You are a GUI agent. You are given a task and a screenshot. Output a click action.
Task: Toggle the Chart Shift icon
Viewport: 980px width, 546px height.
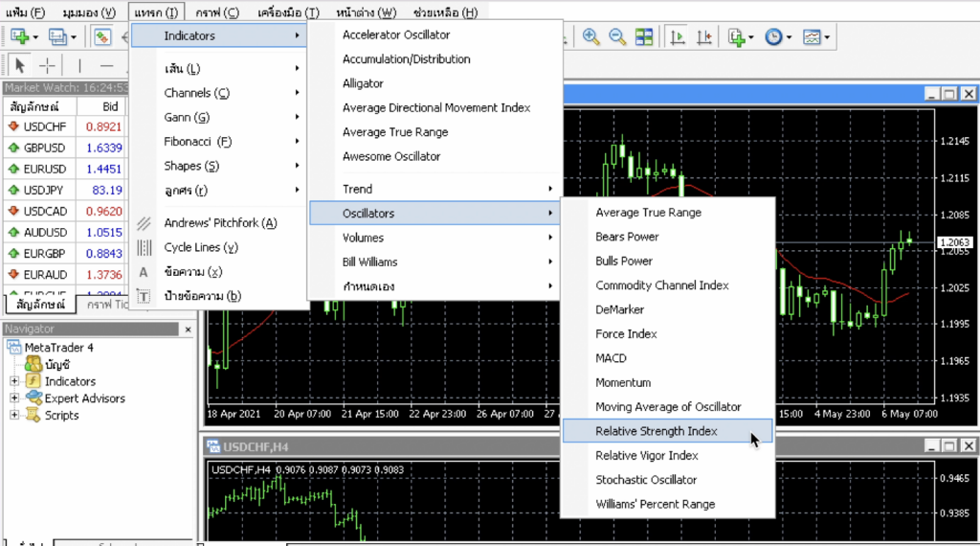tap(704, 37)
